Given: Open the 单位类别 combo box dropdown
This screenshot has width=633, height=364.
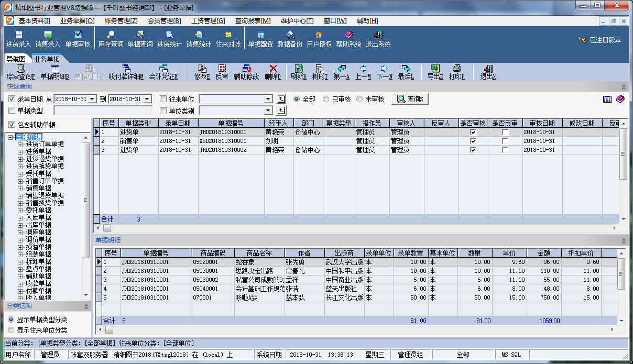Looking at the screenshot, I should [268, 111].
